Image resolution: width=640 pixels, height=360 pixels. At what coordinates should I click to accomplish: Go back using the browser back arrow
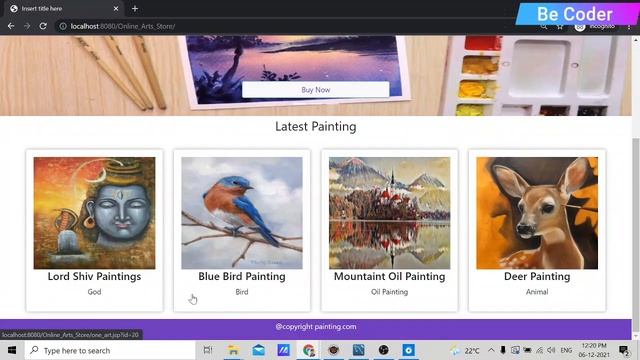(x=11, y=26)
